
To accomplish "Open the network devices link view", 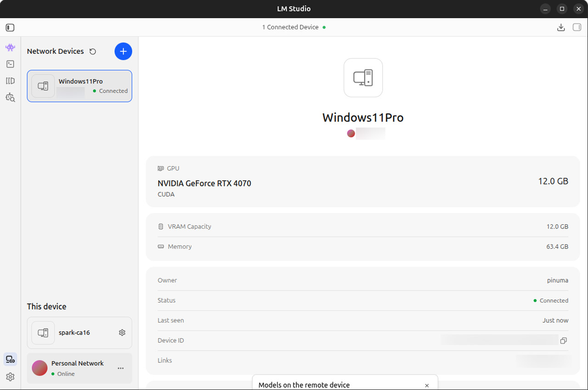I will point(10,360).
